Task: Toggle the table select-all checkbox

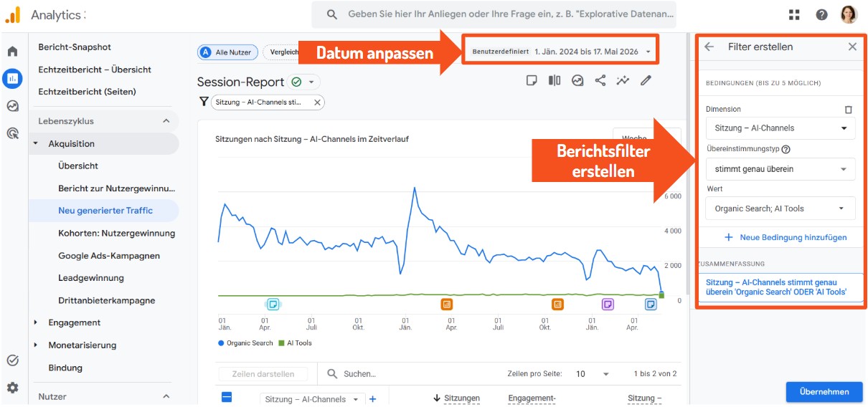Action: click(227, 397)
